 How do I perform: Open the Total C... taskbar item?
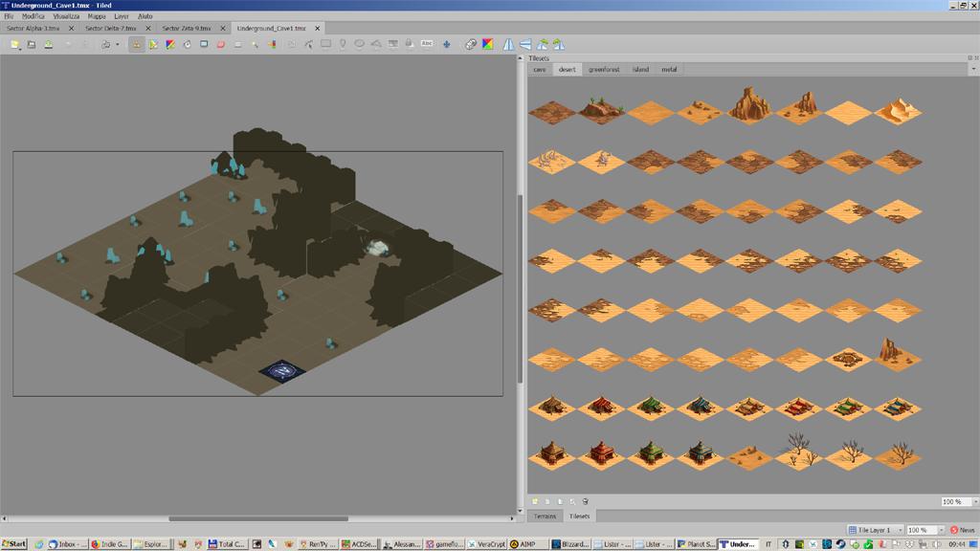point(227,544)
